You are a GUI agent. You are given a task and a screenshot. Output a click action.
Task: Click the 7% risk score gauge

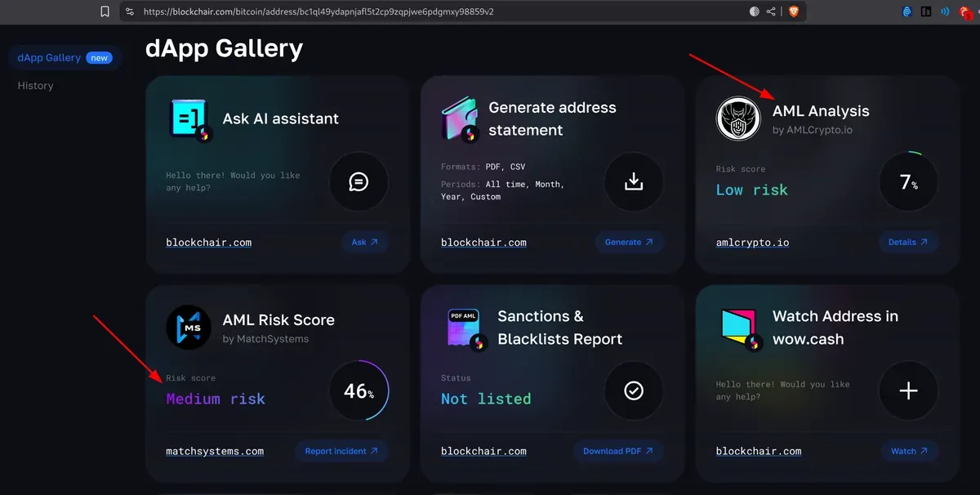[x=908, y=181]
